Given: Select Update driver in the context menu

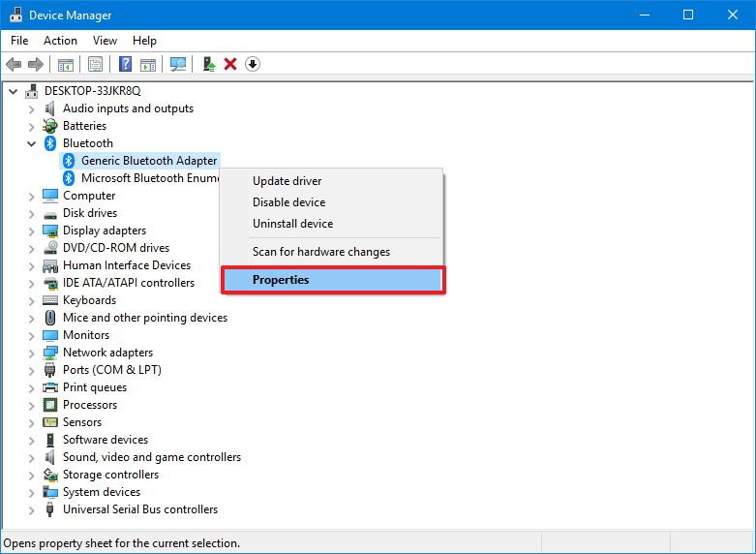Looking at the screenshot, I should click(x=287, y=181).
